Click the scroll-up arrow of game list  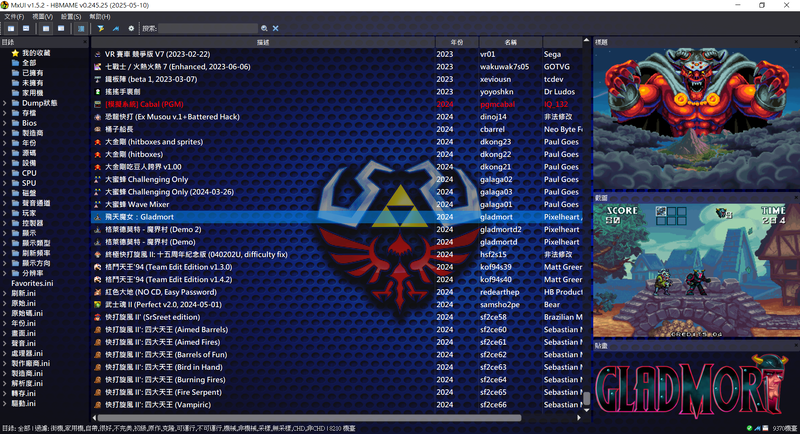point(586,40)
